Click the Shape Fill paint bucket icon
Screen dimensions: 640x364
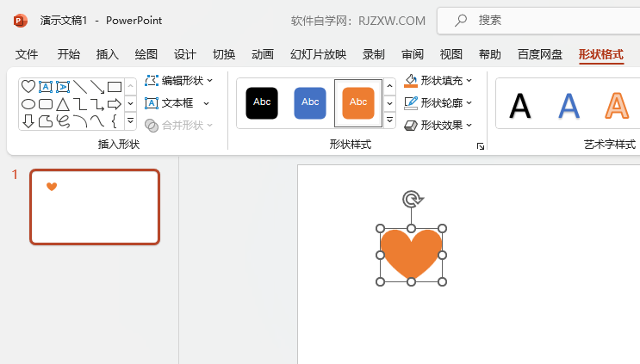411,80
